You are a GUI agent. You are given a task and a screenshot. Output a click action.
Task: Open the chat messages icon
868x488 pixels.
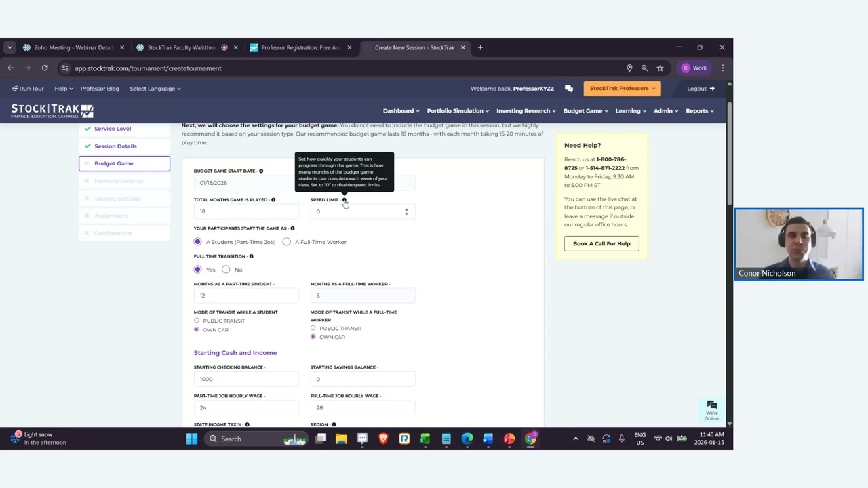569,89
